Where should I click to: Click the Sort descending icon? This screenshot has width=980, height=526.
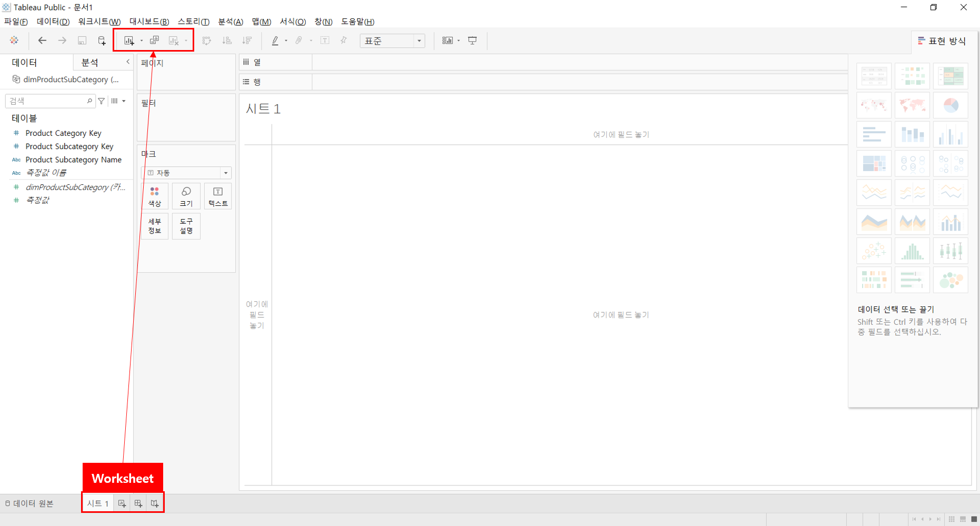pyautogui.click(x=246, y=41)
